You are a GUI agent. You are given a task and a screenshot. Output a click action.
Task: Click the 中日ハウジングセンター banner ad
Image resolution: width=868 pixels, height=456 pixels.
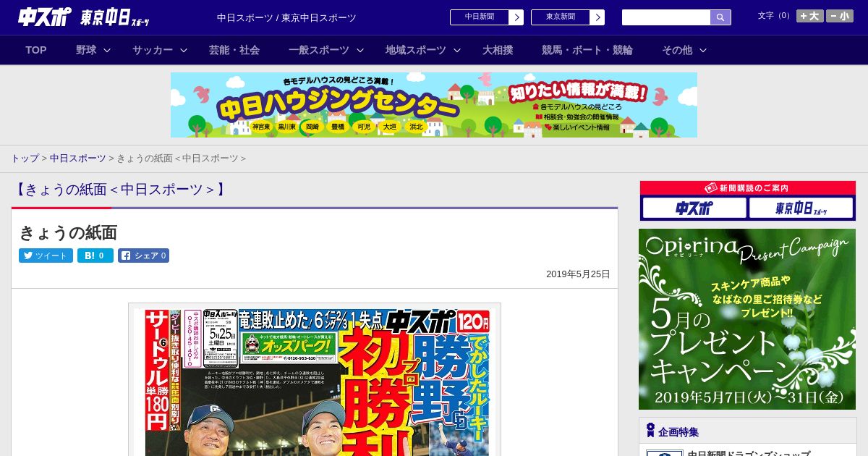tap(434, 105)
